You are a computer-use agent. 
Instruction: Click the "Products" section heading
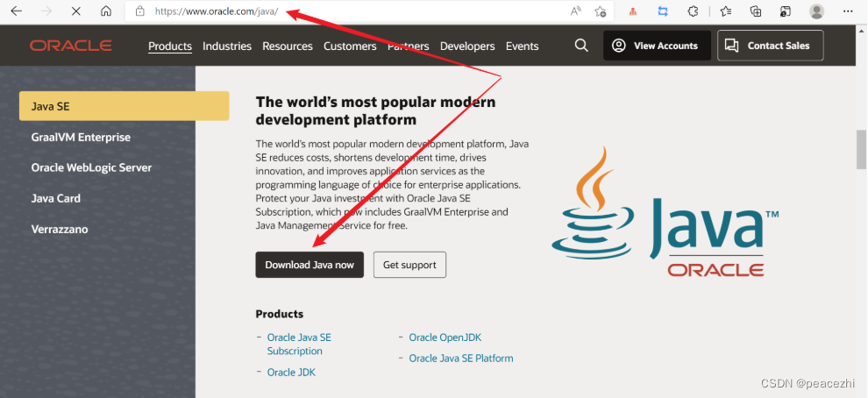click(x=280, y=314)
